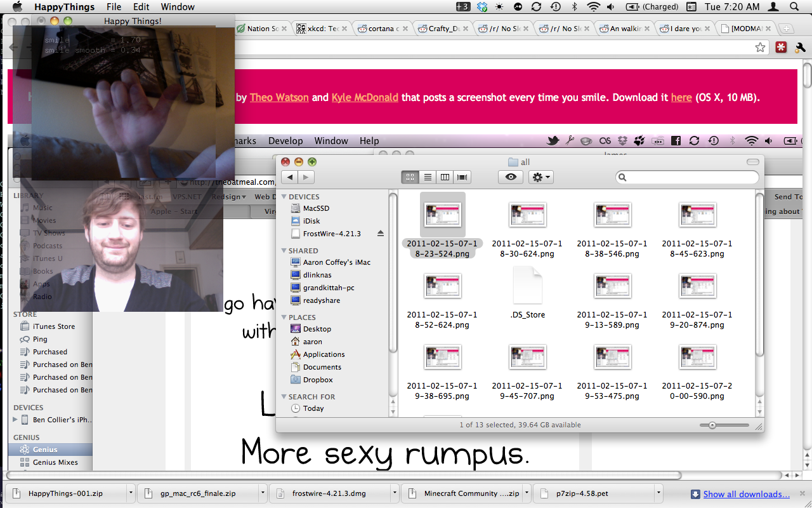This screenshot has height=508, width=812.
Task: Collapse the DEVICES section in Finder sidebar
Action: (x=284, y=197)
